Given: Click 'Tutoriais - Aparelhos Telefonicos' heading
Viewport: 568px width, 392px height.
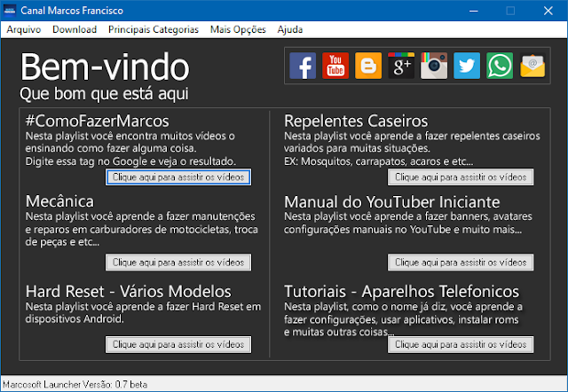Looking at the screenshot, I should coord(401,292).
